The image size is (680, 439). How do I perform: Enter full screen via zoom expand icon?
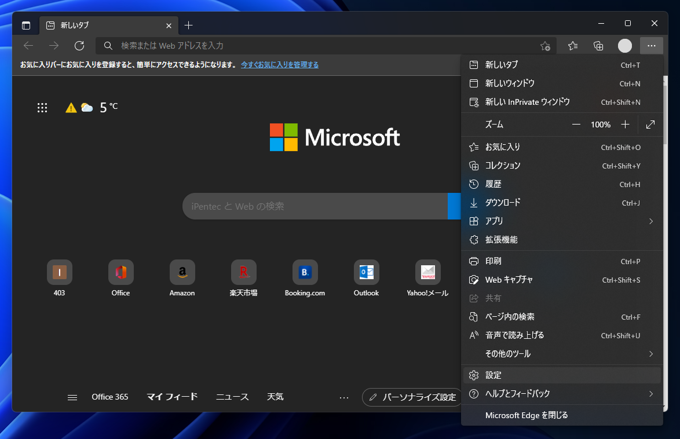[650, 125]
